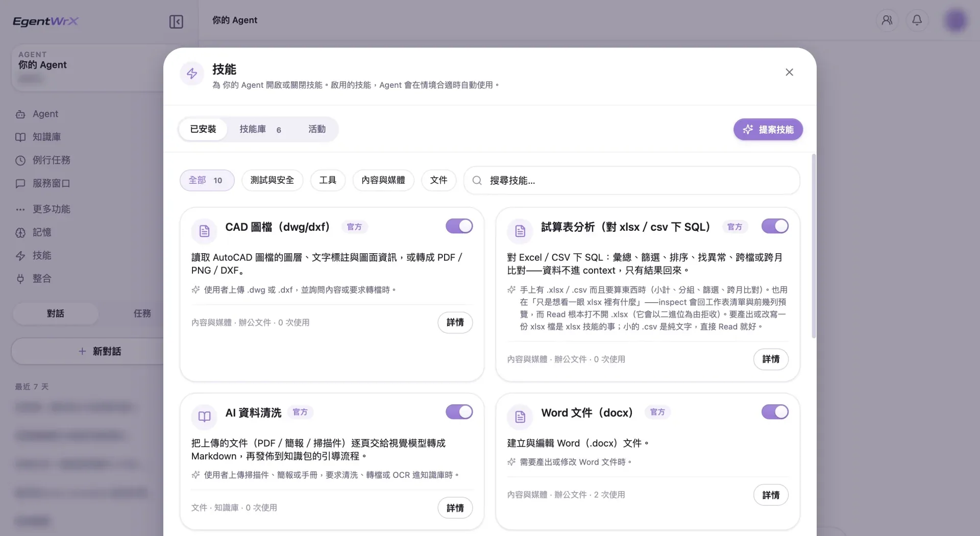This screenshot has height=536, width=980.
Task: Open the user account icon in header
Action: coord(887,20)
